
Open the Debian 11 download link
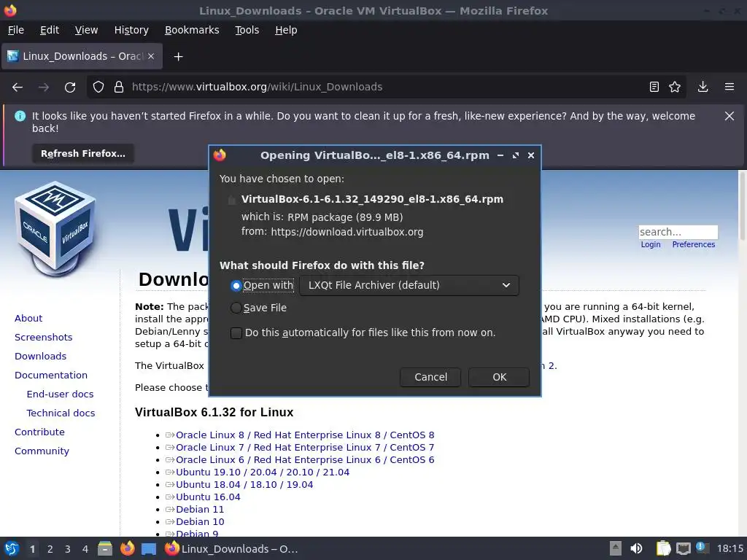(x=200, y=509)
